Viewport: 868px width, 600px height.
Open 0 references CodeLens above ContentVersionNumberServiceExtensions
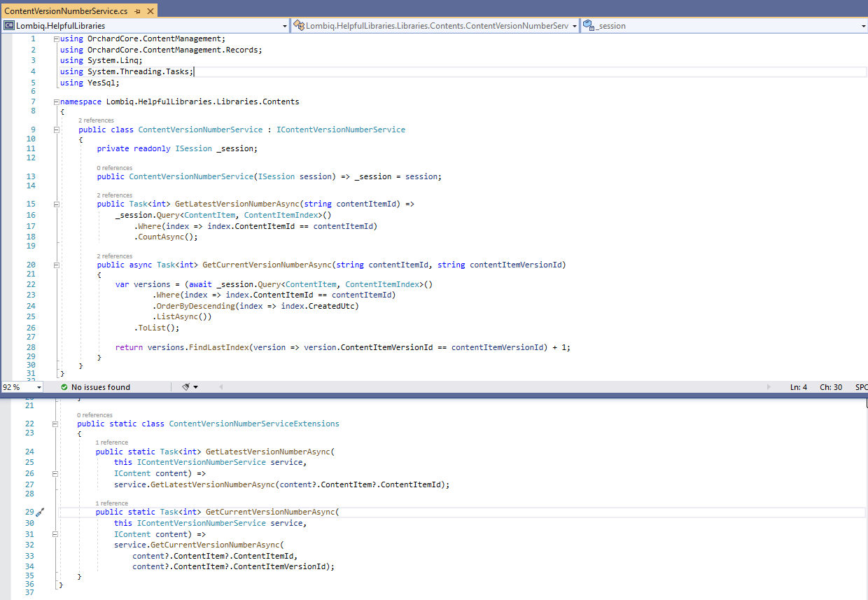(94, 415)
